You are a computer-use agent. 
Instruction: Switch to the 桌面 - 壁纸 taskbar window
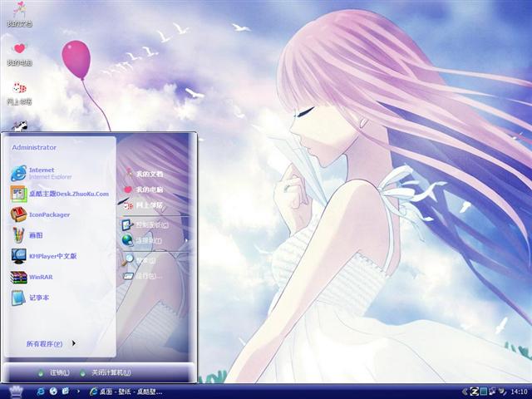(126, 392)
